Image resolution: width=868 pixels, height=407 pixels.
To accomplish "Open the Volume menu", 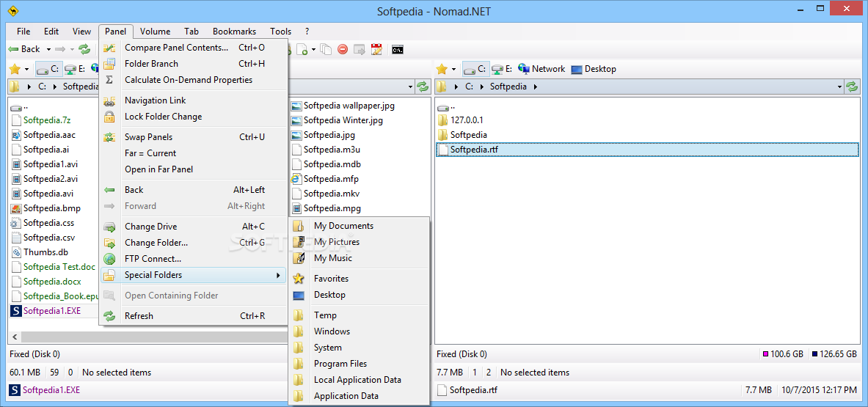I will click(x=155, y=32).
